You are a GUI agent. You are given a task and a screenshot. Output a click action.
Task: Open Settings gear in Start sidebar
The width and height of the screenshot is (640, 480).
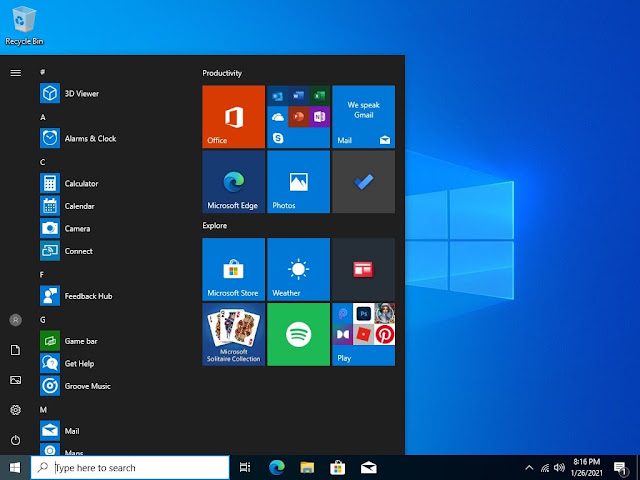coord(16,410)
